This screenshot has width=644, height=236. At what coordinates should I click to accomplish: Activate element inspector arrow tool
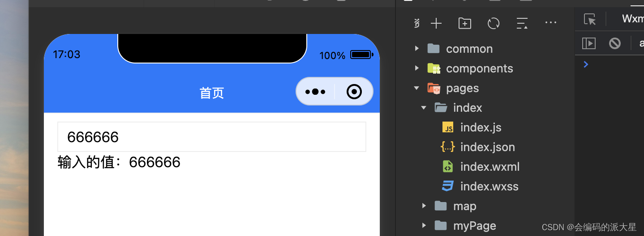pyautogui.click(x=590, y=19)
